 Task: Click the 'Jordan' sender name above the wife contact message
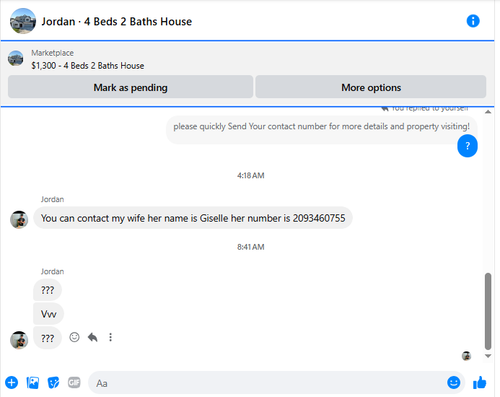[52, 199]
